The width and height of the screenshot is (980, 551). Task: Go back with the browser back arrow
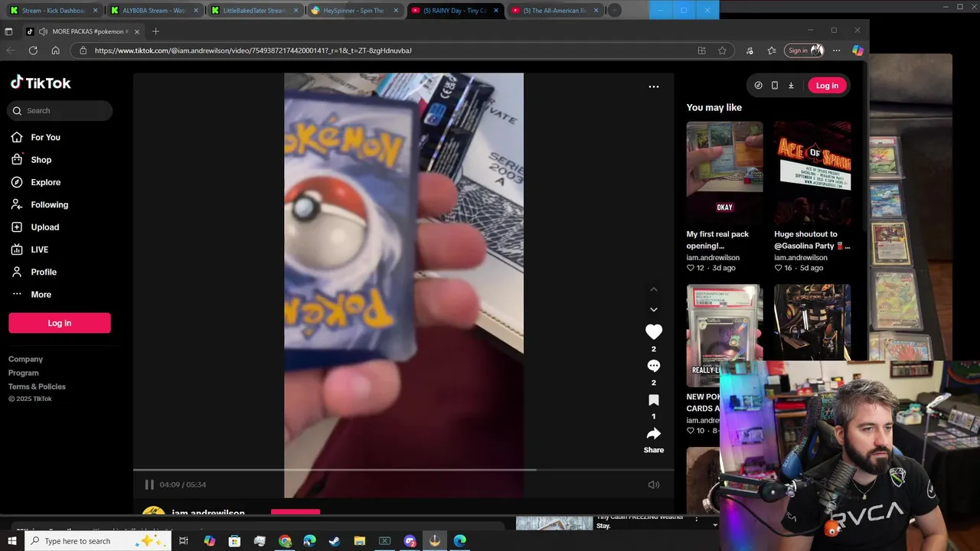(x=11, y=51)
